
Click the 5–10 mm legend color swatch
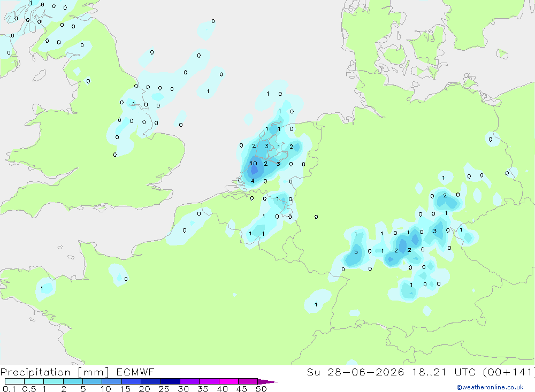coord(93,381)
